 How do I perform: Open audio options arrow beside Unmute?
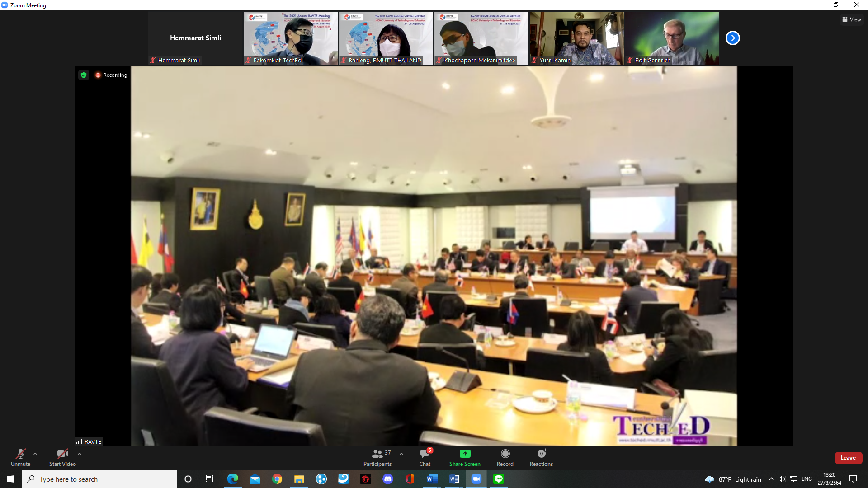tap(35, 454)
